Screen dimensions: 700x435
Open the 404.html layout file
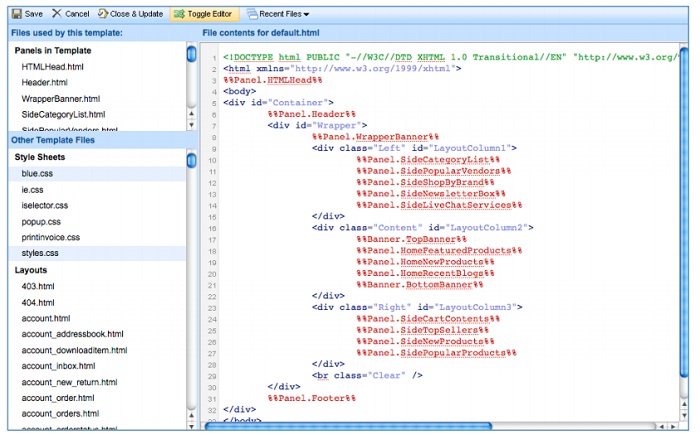pyautogui.click(x=40, y=302)
